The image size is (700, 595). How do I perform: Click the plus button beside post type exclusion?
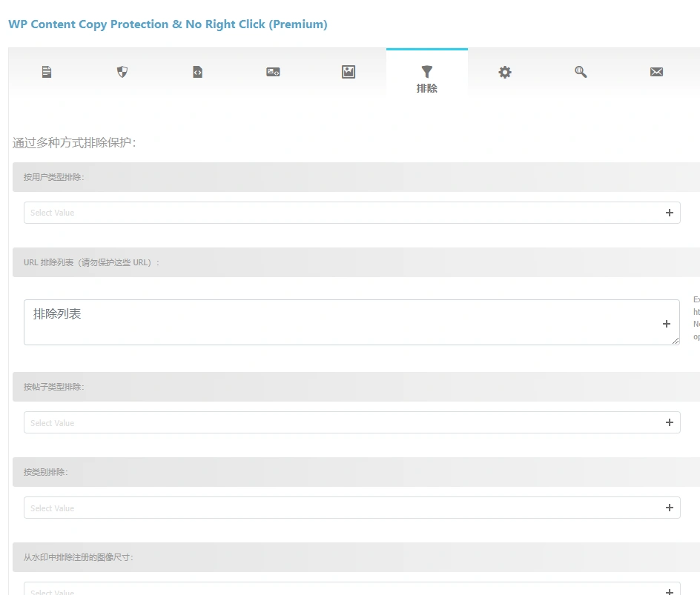[669, 422]
